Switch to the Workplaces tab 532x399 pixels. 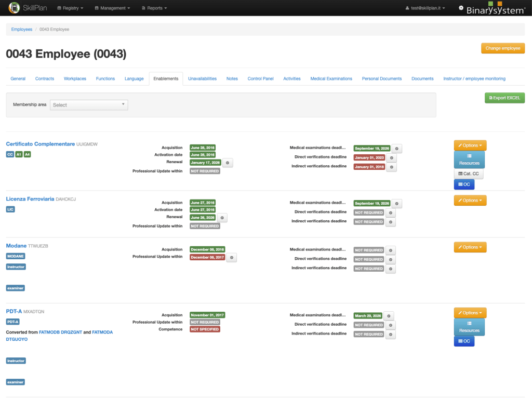[x=75, y=79]
